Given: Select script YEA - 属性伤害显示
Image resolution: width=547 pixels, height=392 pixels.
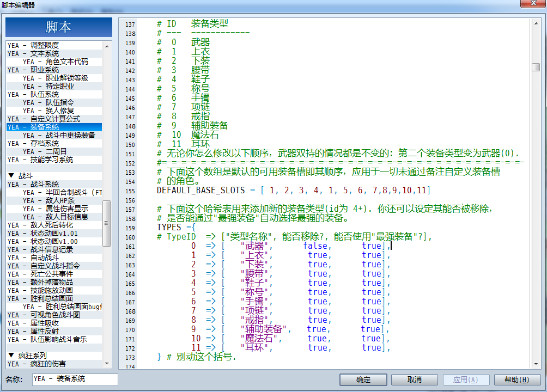Looking at the screenshot, I should (x=54, y=209).
